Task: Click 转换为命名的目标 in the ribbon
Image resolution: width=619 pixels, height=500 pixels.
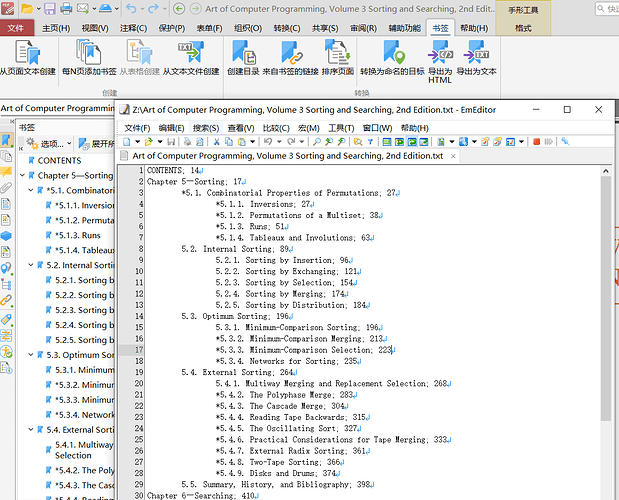Action: pyautogui.click(x=392, y=58)
